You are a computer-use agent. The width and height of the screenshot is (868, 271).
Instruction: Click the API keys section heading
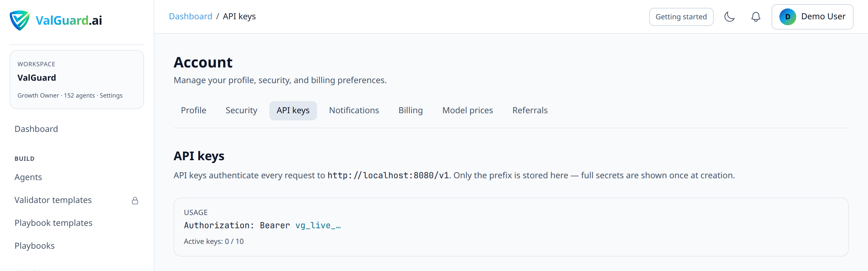[199, 156]
